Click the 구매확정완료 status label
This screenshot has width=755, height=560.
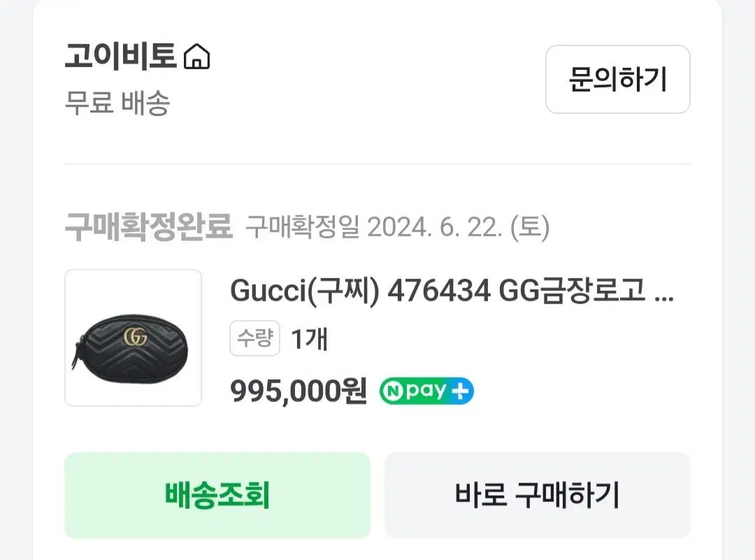pyautogui.click(x=148, y=227)
